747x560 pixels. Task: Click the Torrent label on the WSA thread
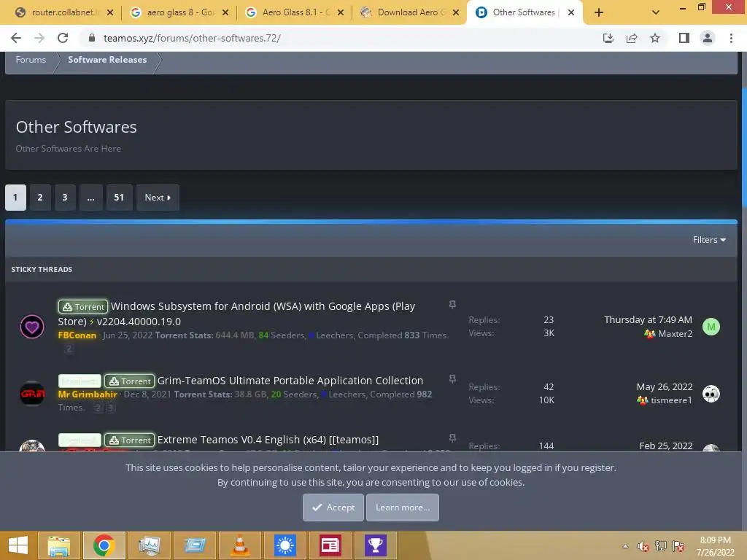coord(83,307)
